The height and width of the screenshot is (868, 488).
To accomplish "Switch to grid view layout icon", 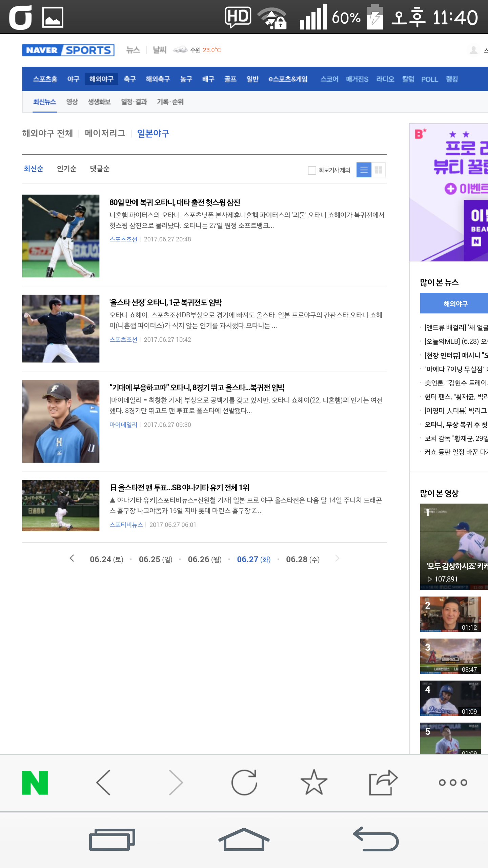I will (379, 170).
